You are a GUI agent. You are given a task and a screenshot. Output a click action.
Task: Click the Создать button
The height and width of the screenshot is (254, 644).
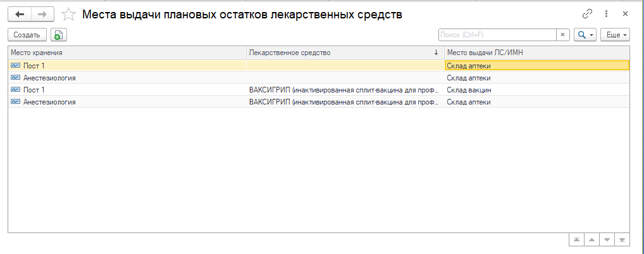click(27, 35)
